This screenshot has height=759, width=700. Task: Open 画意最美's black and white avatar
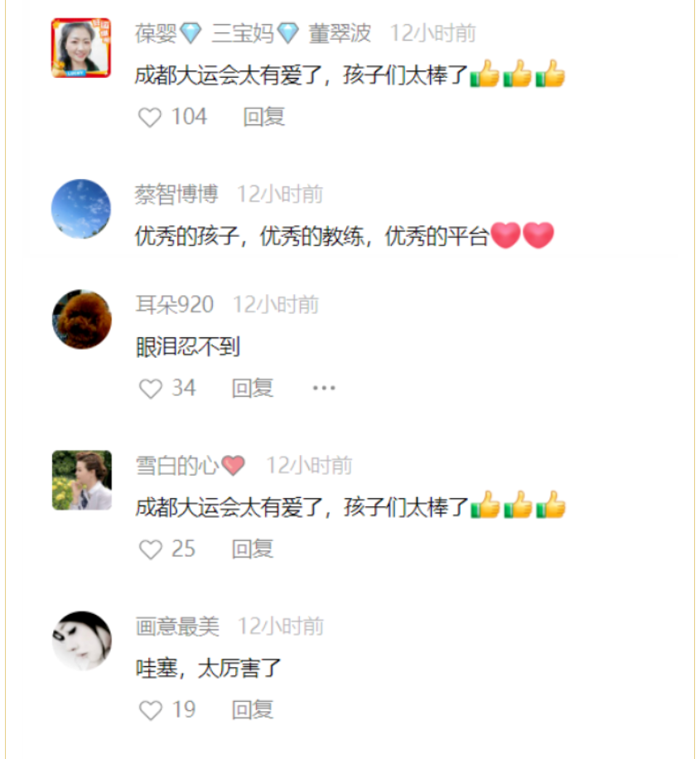pyautogui.click(x=82, y=641)
